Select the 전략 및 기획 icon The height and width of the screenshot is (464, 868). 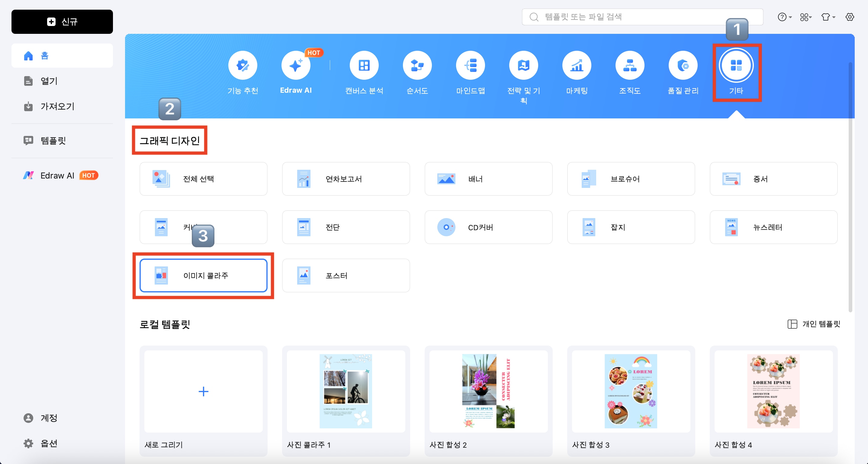[523, 65]
